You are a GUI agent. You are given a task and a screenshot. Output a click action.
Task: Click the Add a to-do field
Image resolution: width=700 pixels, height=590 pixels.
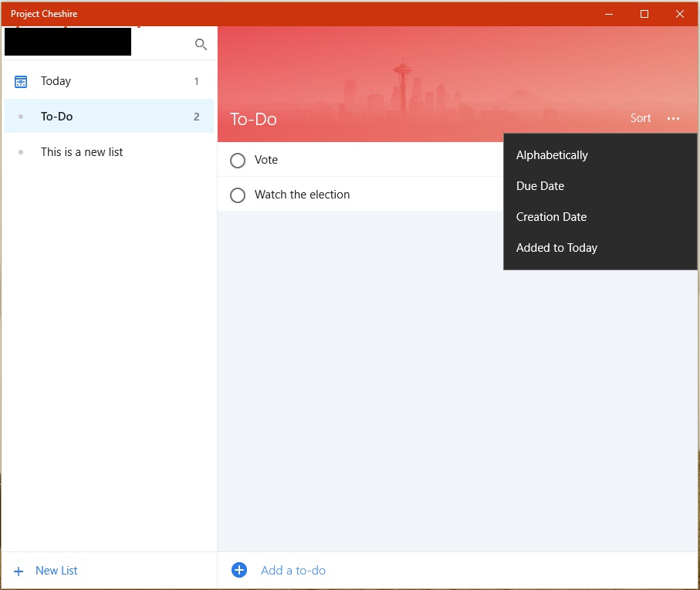[293, 571]
